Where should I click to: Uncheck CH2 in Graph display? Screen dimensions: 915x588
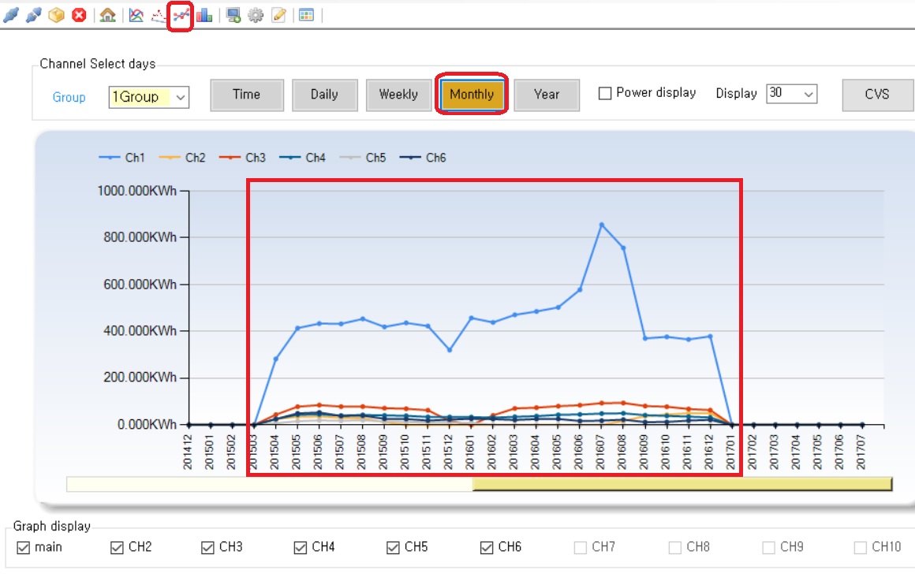click(117, 548)
